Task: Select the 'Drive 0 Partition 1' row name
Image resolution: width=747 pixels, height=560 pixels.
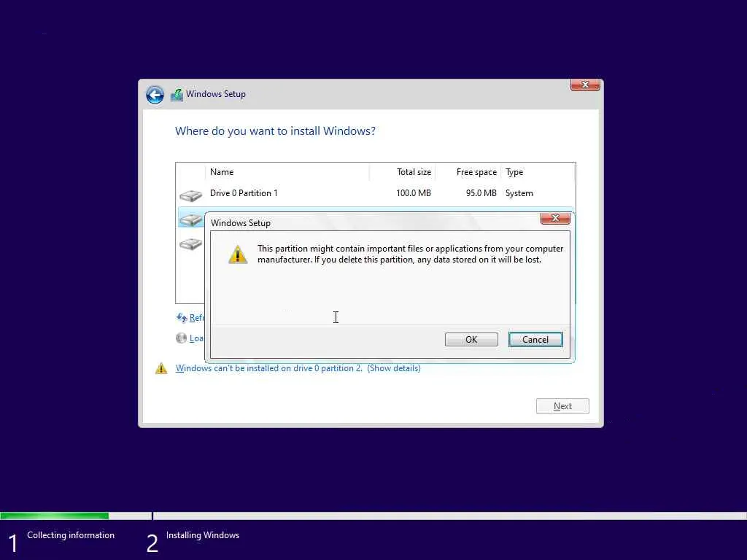Action: tap(244, 192)
